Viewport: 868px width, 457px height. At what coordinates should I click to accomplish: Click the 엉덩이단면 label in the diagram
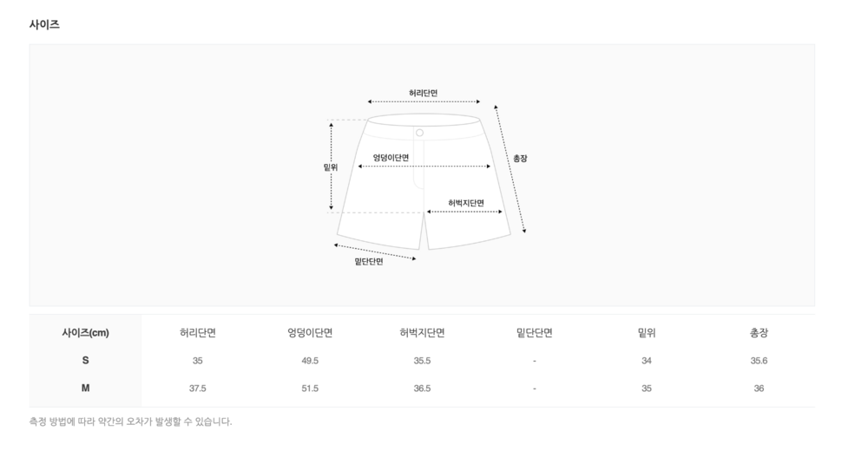391,157
